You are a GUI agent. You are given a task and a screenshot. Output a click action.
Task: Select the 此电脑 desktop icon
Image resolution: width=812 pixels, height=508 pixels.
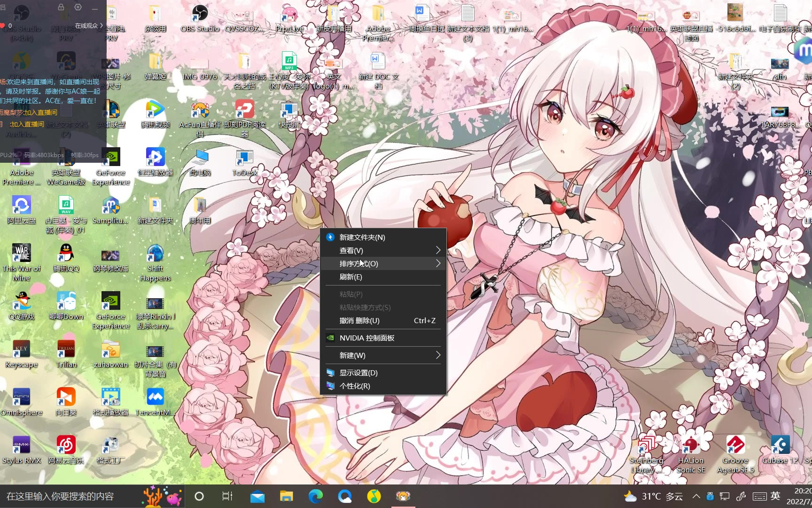point(200,162)
